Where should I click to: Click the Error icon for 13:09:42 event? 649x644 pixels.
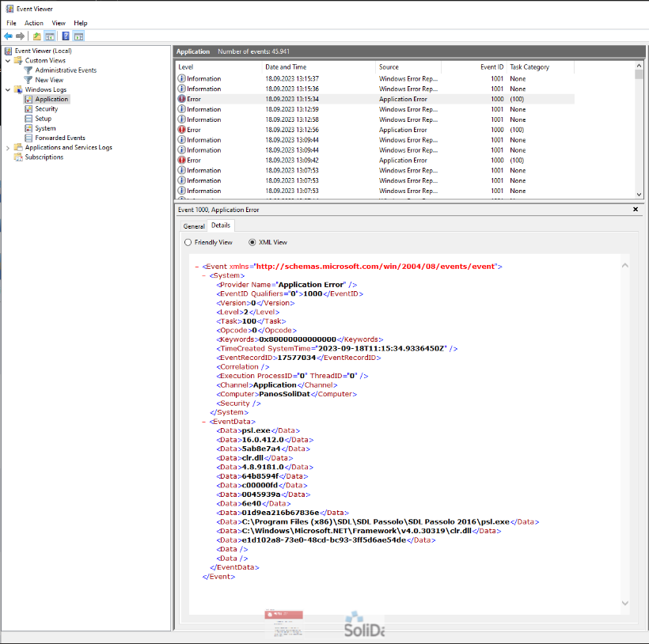(x=182, y=160)
